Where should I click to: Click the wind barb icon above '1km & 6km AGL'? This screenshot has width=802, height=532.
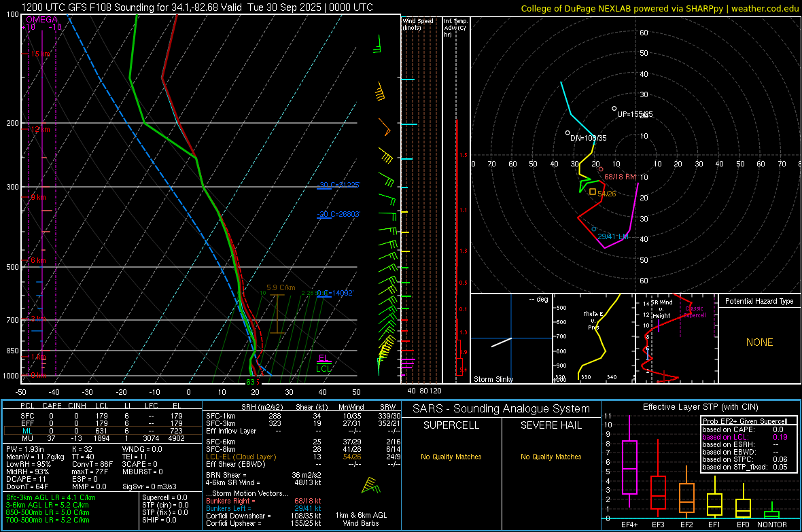(x=371, y=486)
